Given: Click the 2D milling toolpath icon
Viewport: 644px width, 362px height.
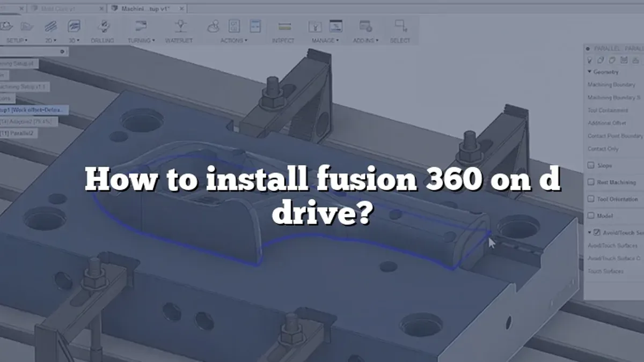Looking at the screenshot, I should click(x=51, y=26).
